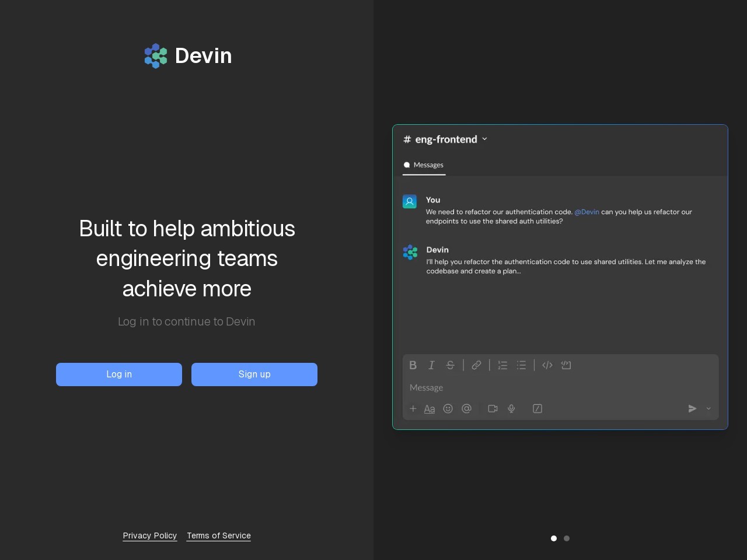Apply italic formatting
This screenshot has height=560, width=747.
[x=431, y=365]
